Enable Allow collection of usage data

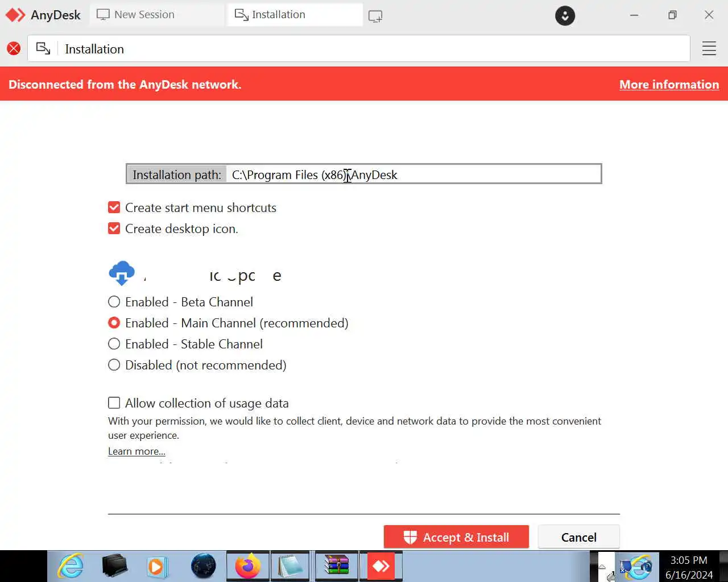(114, 403)
